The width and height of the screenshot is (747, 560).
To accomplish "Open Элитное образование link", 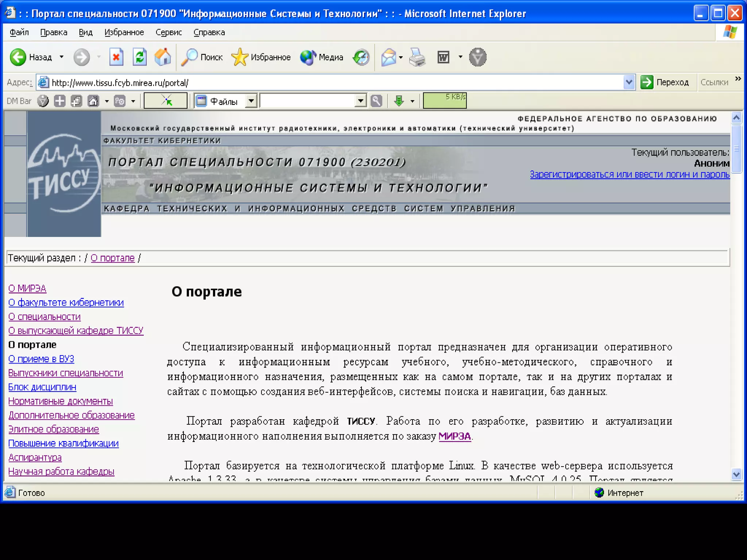I will click(x=54, y=429).
